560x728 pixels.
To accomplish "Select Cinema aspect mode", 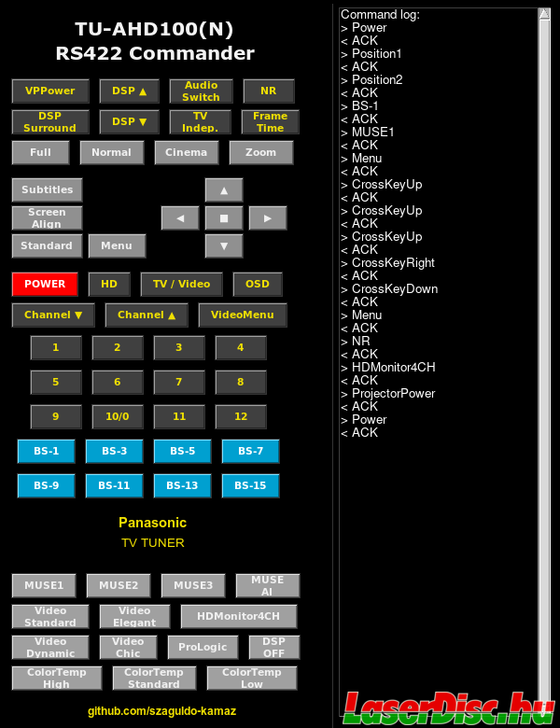I will coord(187,152).
